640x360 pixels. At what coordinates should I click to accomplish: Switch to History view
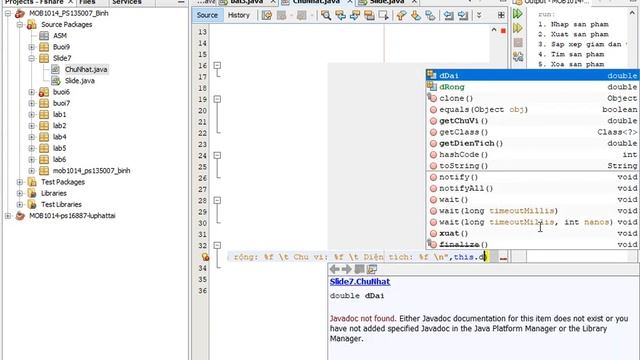coord(239,15)
